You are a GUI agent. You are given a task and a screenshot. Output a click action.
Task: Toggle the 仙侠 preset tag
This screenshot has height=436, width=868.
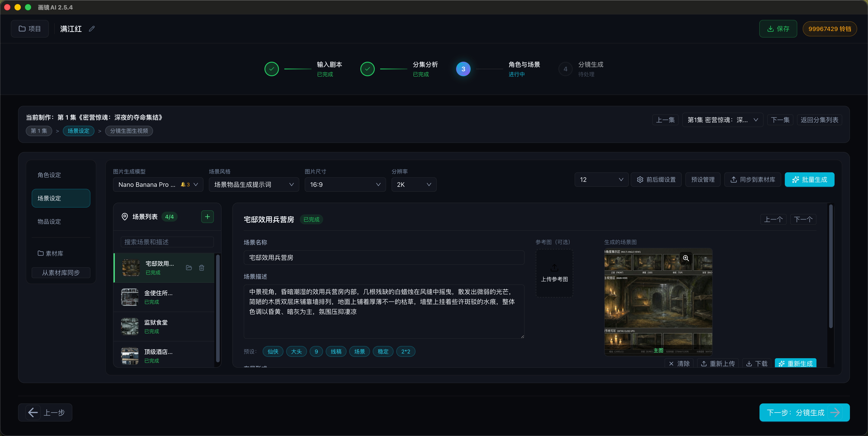[x=273, y=352]
